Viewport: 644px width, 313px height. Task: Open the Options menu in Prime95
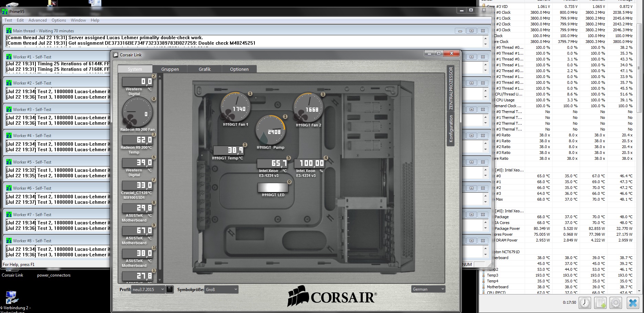(x=59, y=20)
